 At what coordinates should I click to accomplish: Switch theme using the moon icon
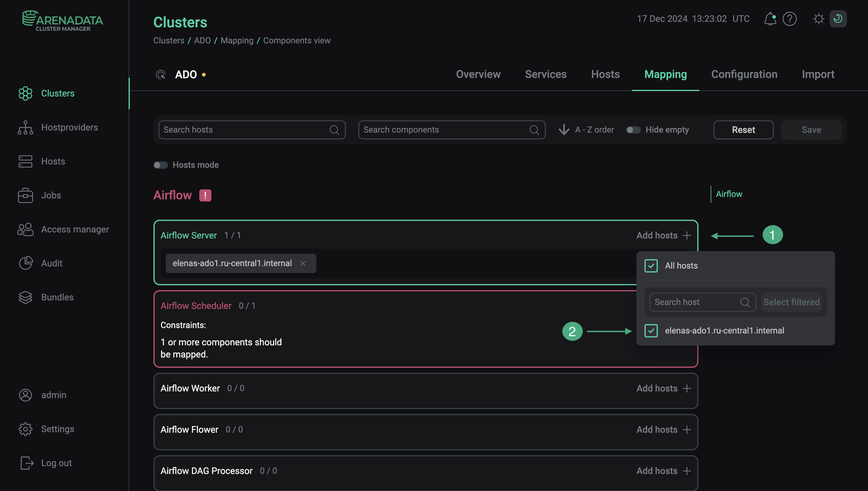(839, 19)
